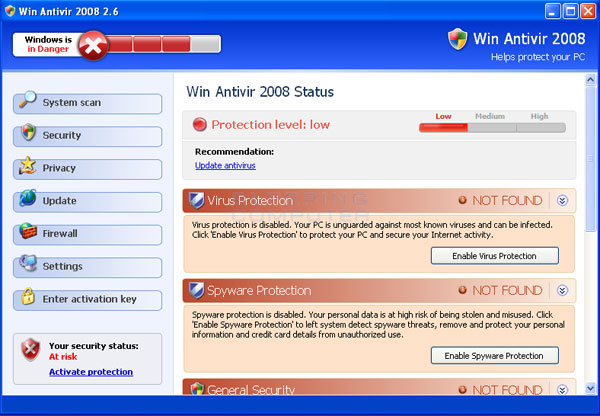Click the General Security shield icon
Image resolution: width=600 pixels, height=416 pixels.
(x=197, y=388)
